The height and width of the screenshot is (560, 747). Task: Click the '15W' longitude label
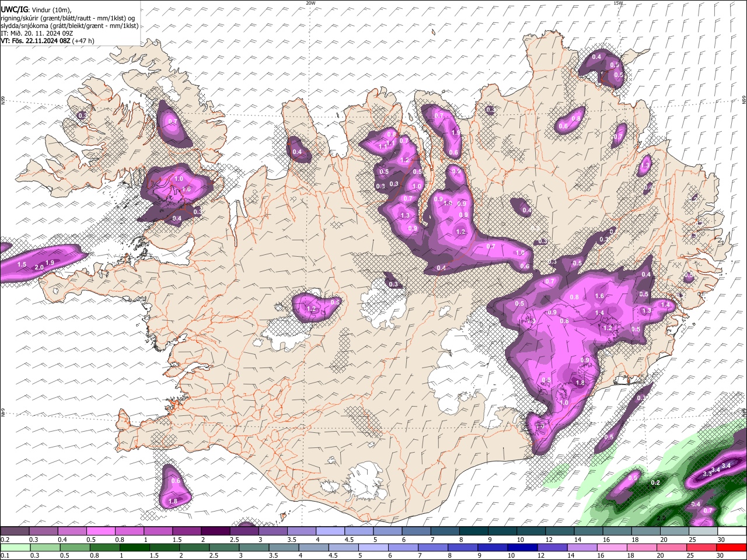coord(618,3)
